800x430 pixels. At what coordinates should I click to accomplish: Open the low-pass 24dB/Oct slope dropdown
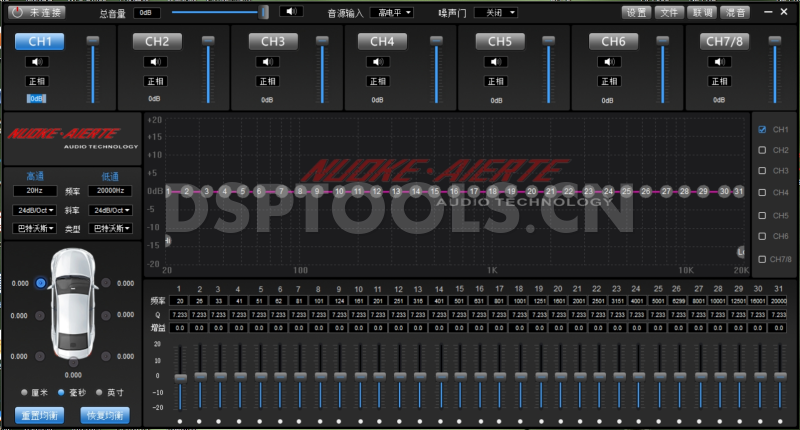[x=111, y=210]
